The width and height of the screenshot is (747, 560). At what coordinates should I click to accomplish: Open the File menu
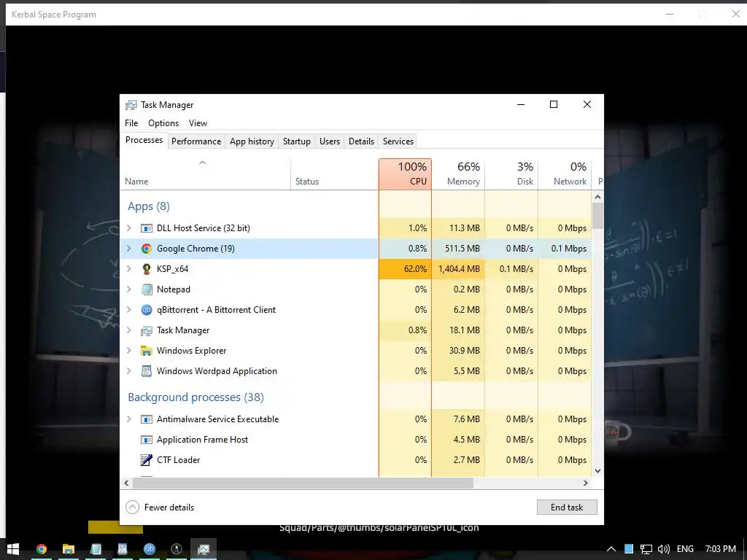(131, 123)
